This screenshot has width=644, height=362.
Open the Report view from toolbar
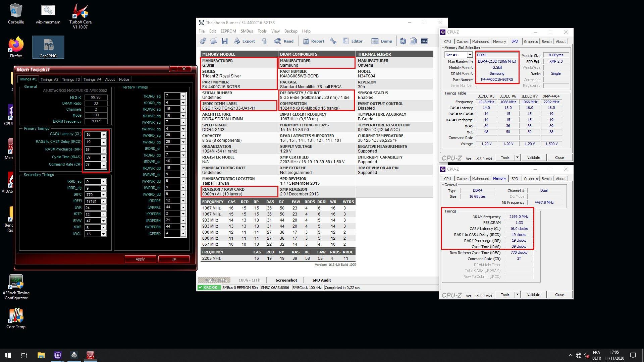pyautogui.click(x=314, y=41)
